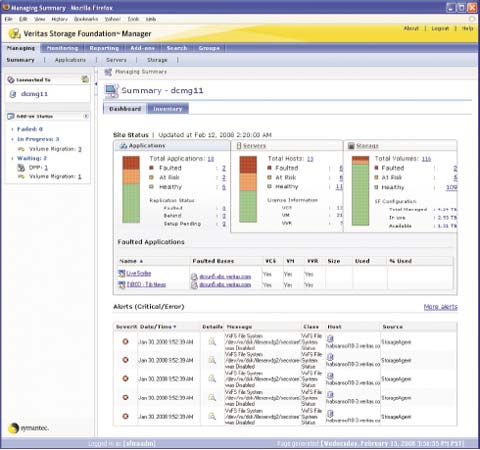Expand the Failed: 0 status item

tap(12, 129)
